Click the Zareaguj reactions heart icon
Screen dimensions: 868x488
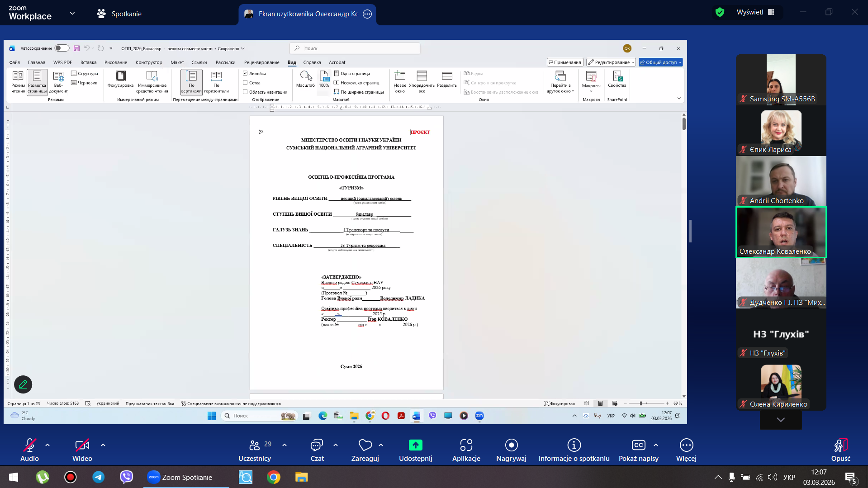365,445
